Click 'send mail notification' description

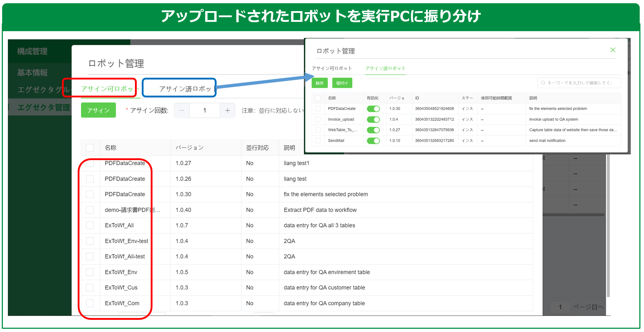click(547, 141)
